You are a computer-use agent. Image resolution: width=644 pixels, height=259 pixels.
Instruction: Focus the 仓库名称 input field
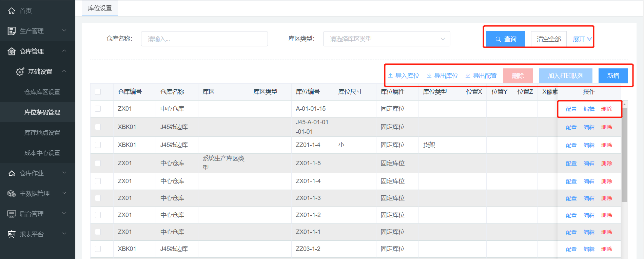tap(204, 39)
